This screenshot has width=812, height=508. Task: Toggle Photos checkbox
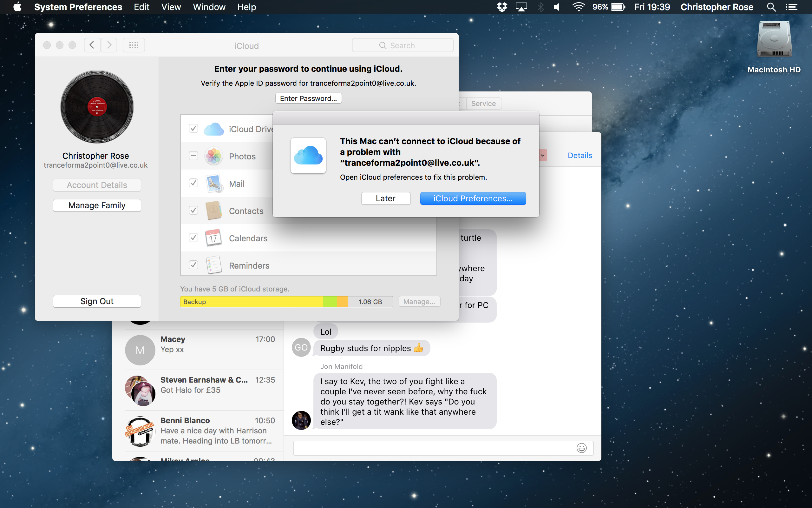(193, 156)
